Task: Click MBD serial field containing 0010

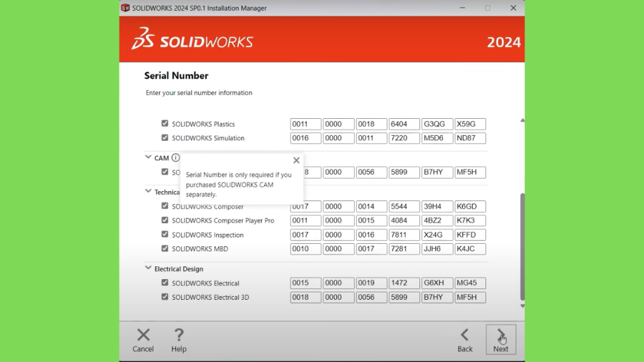Action: tap(306, 249)
